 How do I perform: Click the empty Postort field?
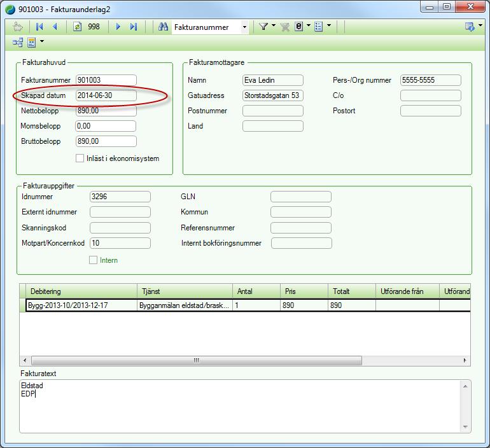[431, 111]
